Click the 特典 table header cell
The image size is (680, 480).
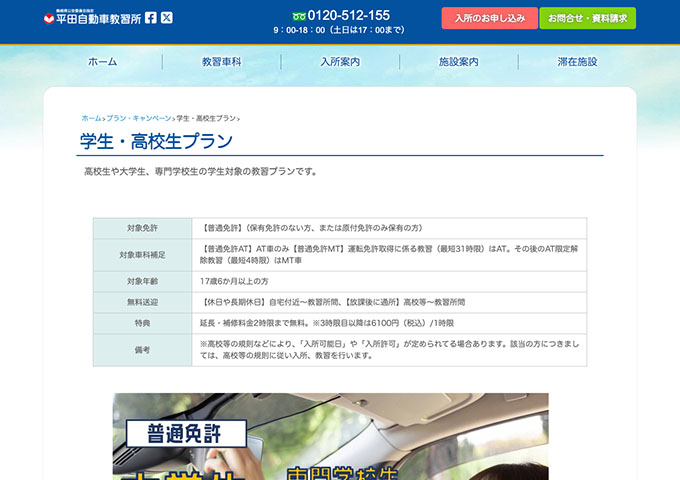point(143,323)
